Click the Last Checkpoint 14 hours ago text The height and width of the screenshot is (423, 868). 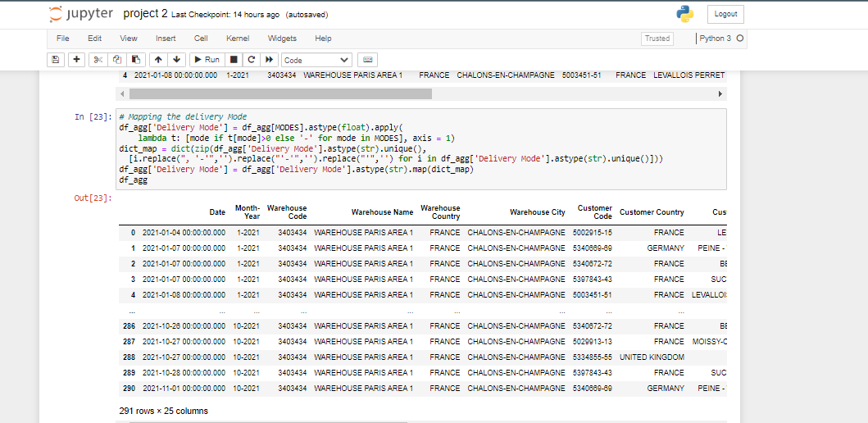point(225,15)
